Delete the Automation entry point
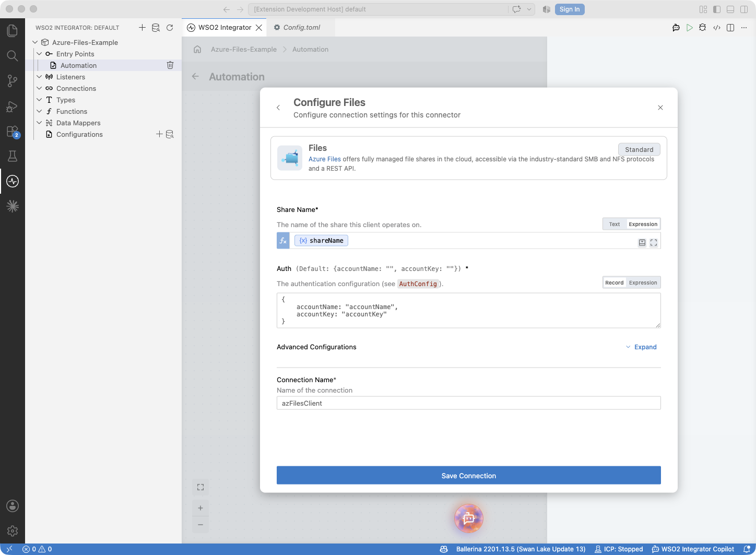 point(170,65)
